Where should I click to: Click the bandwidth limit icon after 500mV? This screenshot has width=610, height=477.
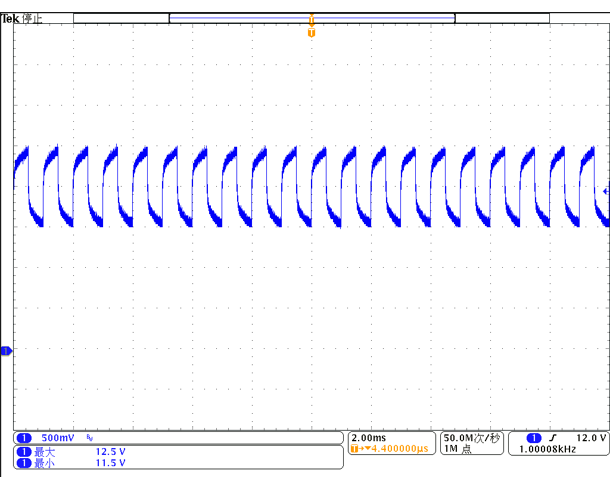pos(90,438)
